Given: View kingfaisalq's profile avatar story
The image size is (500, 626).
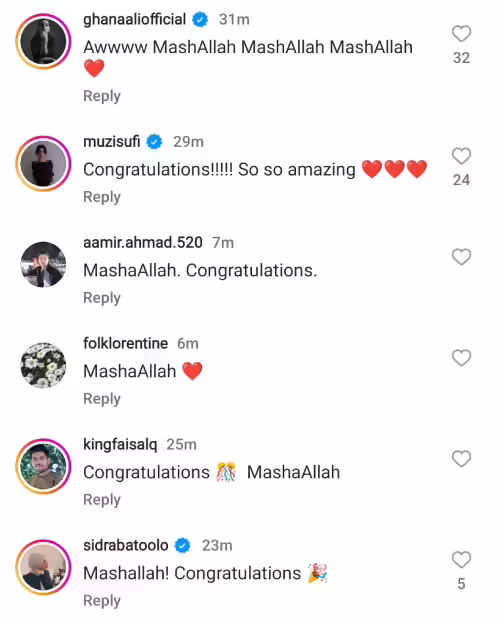Looking at the screenshot, I should click(43, 466).
